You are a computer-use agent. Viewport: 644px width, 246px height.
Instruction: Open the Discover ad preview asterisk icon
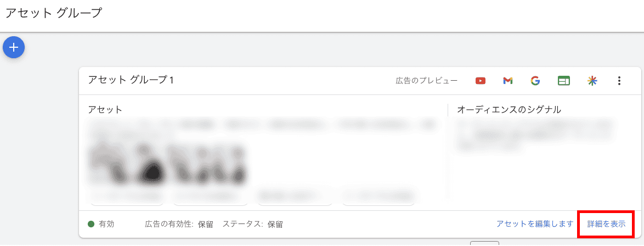point(592,81)
